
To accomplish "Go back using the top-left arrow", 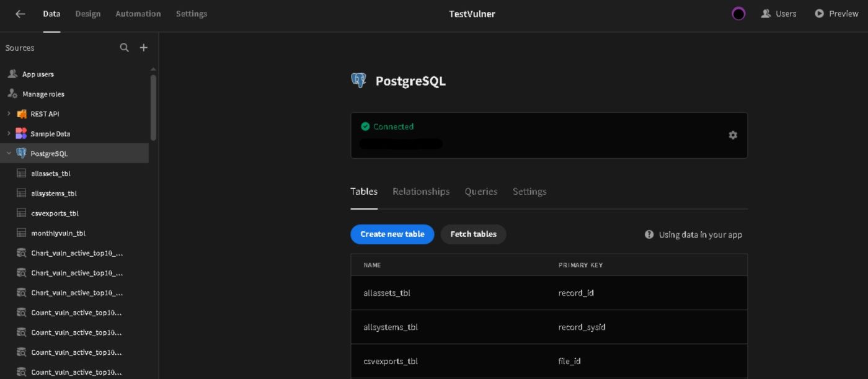I will click(20, 14).
